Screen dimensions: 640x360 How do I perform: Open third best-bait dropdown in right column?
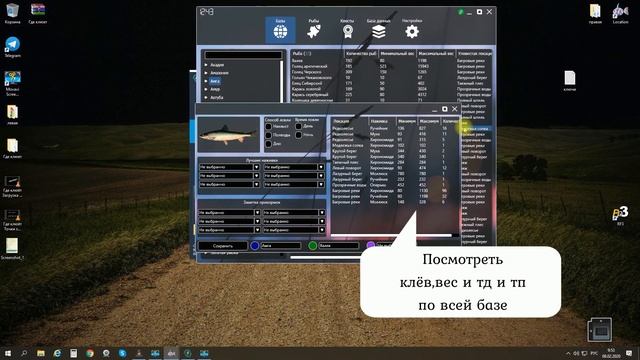tap(294, 184)
